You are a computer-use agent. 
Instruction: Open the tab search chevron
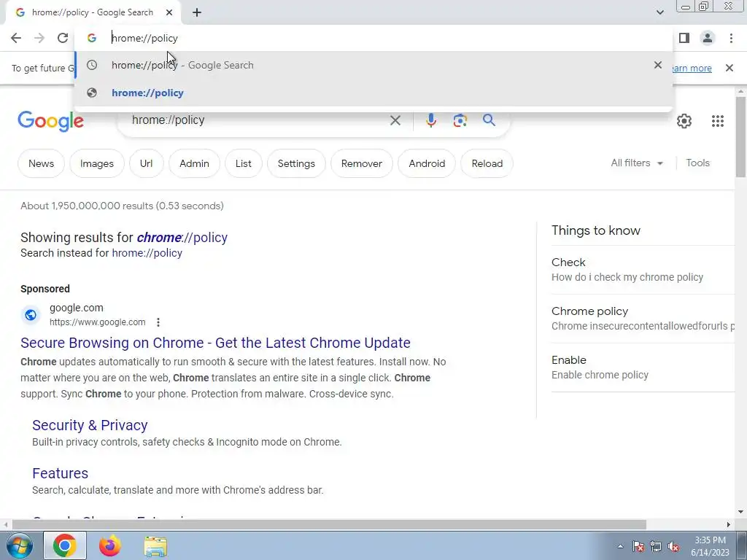pos(659,12)
